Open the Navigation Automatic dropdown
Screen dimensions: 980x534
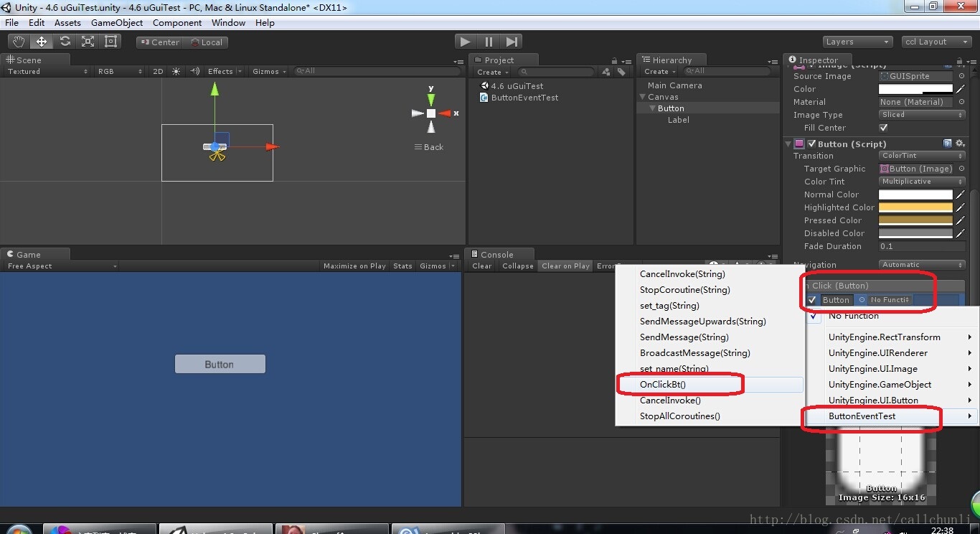coord(922,265)
